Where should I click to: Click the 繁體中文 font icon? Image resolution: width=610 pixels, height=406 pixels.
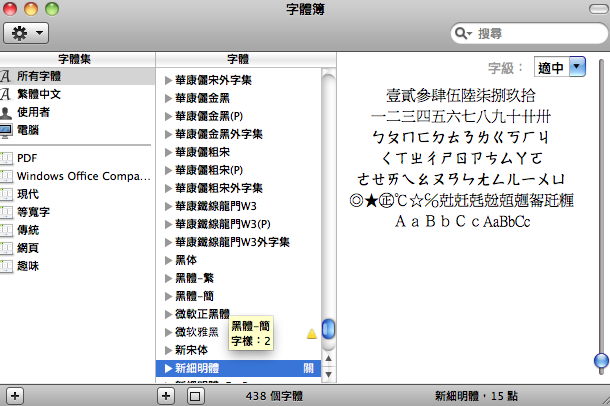pyautogui.click(x=5, y=94)
